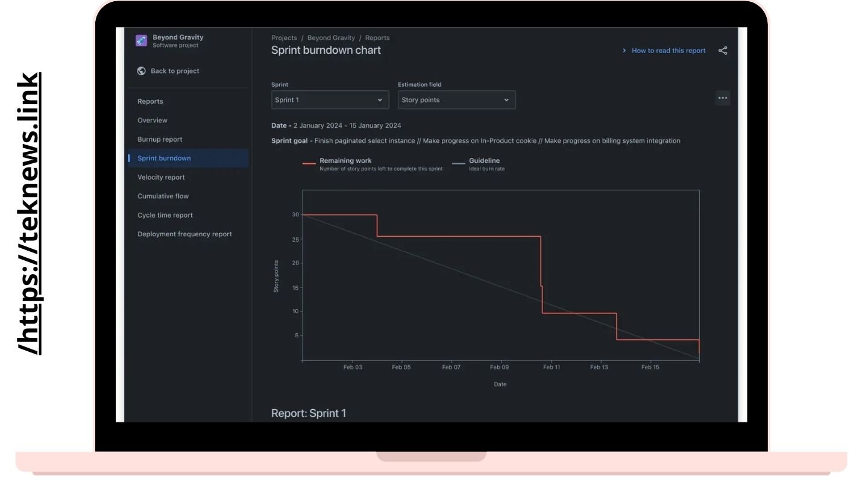The height and width of the screenshot is (488, 868).
Task: Select the Sprint burndown sidebar item
Action: (x=188, y=158)
